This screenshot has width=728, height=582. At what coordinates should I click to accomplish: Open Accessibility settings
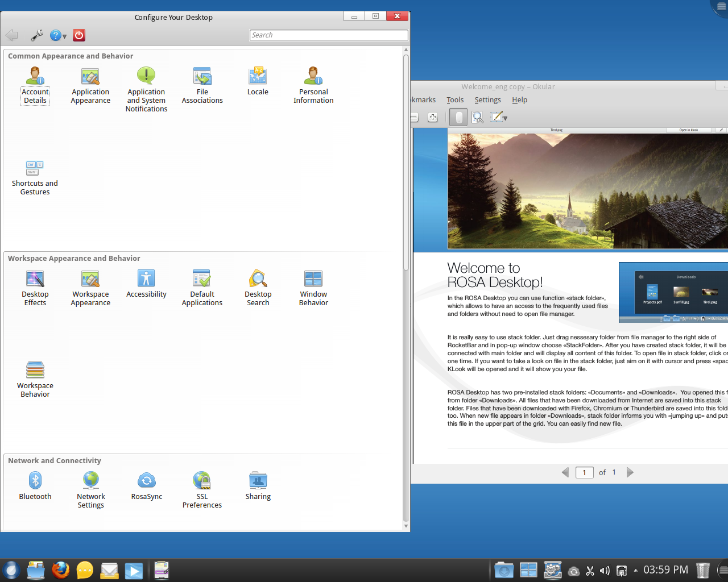(146, 284)
